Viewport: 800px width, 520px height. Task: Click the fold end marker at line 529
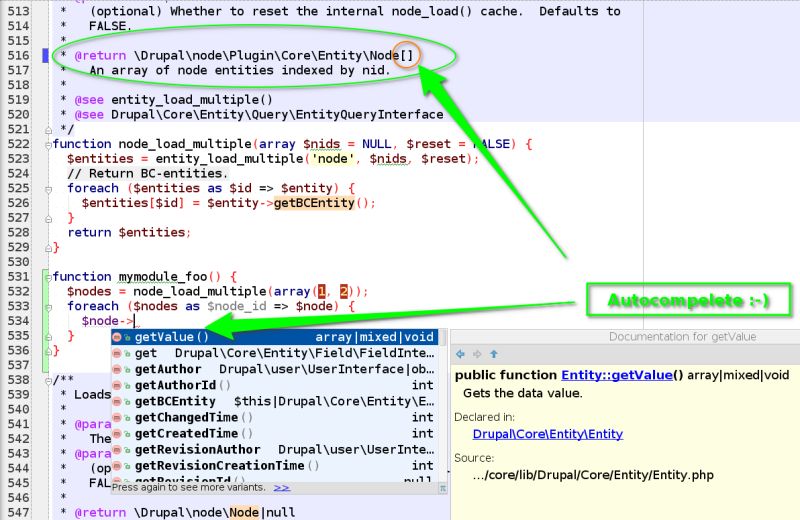tap(48, 248)
